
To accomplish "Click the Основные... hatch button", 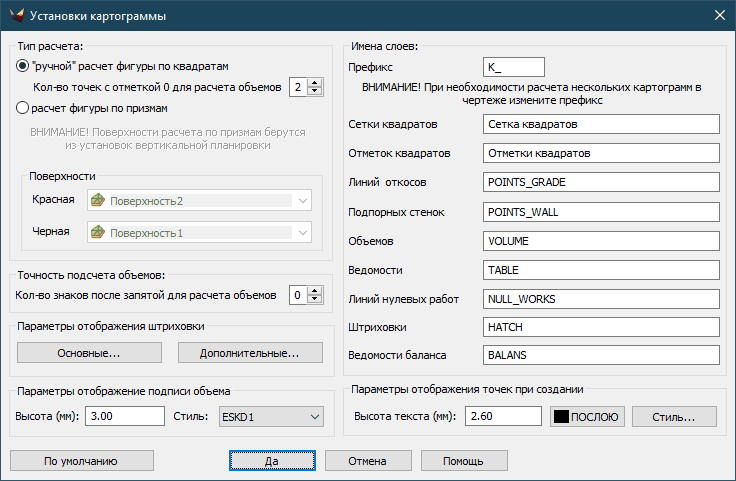I will point(89,353).
